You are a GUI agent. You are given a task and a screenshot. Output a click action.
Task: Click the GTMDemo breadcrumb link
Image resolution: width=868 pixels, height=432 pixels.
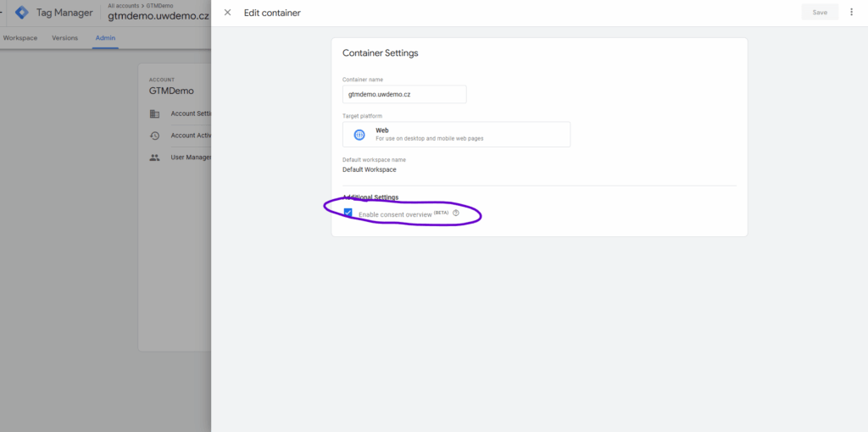(160, 6)
